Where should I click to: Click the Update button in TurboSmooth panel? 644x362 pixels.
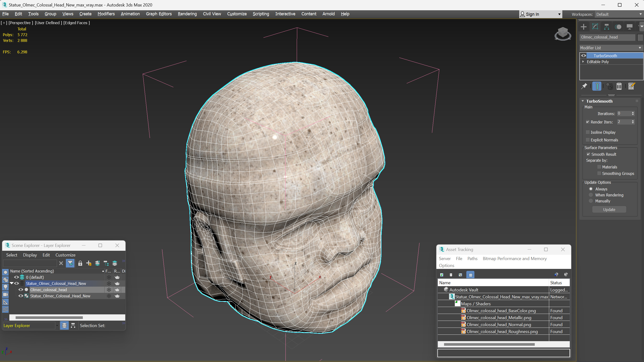[x=609, y=210]
